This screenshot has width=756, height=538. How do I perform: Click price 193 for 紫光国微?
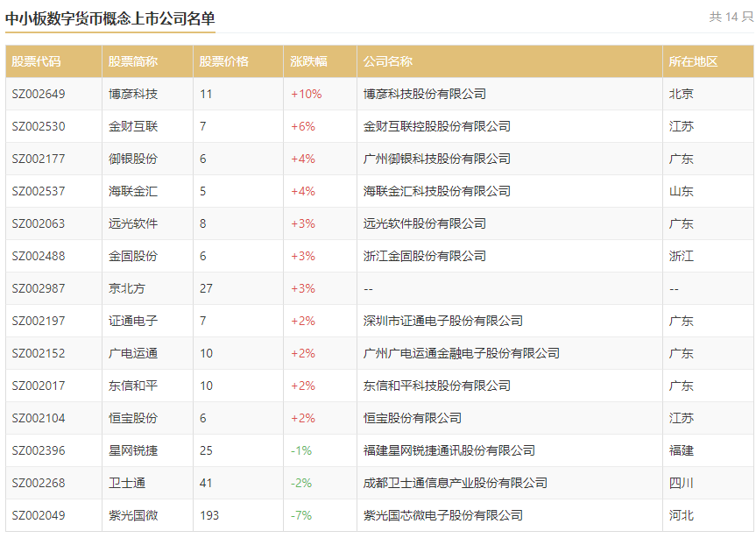(209, 515)
